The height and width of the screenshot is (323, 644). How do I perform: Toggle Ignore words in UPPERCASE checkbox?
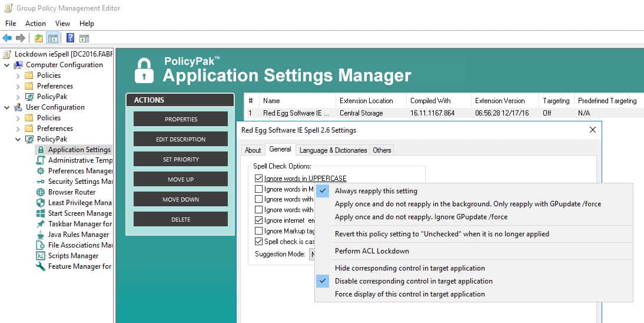[258, 179]
